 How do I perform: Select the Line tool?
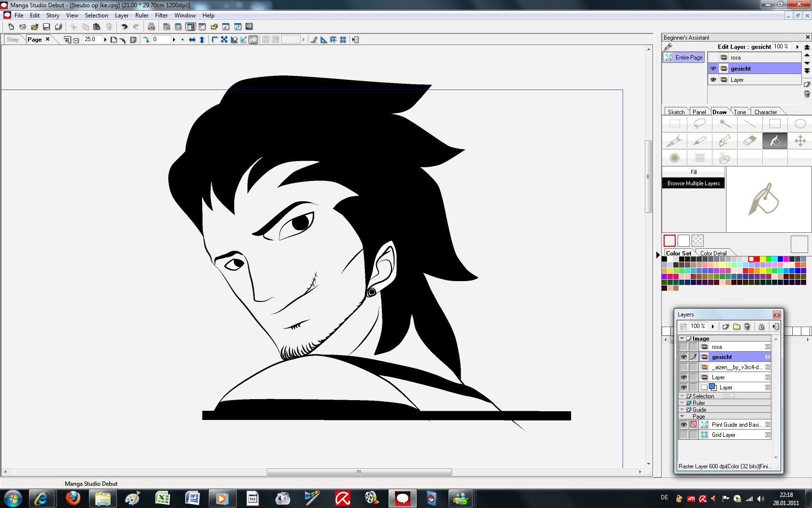pyautogui.click(x=750, y=124)
